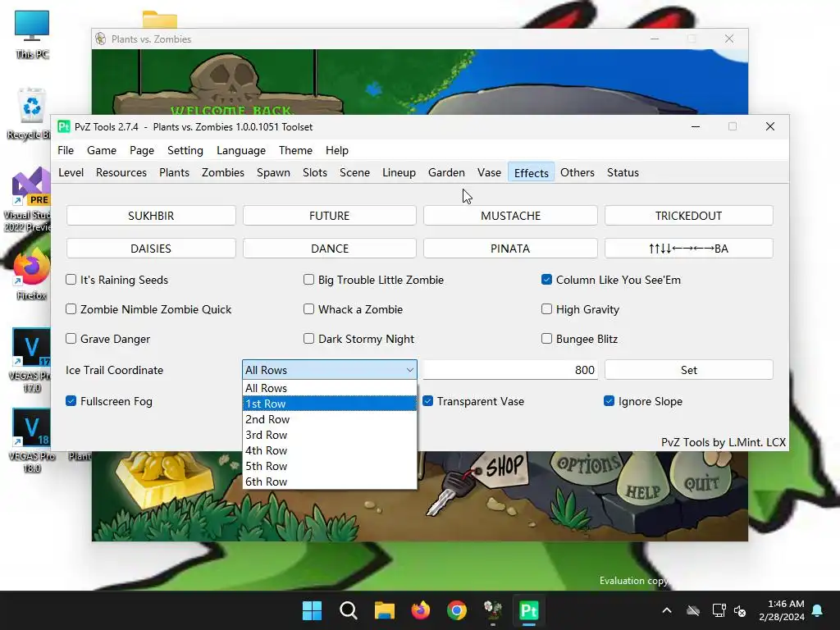Pick 3rd Row option

330,435
